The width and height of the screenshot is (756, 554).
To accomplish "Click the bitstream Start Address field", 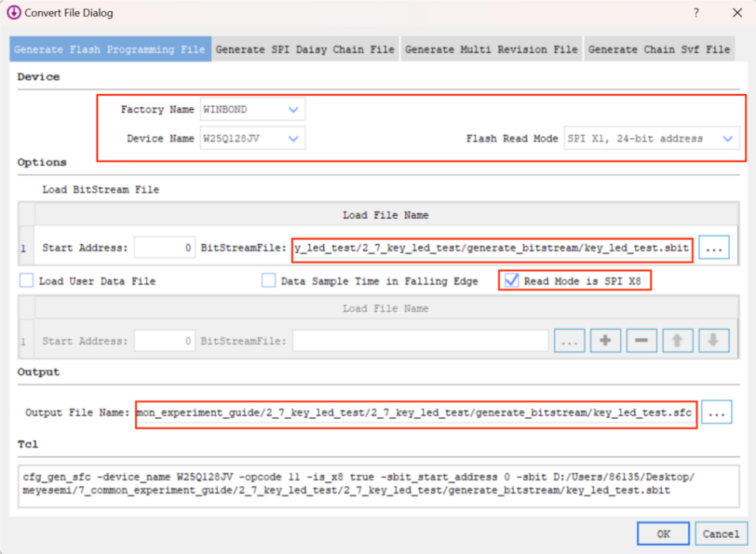I will [x=165, y=249].
